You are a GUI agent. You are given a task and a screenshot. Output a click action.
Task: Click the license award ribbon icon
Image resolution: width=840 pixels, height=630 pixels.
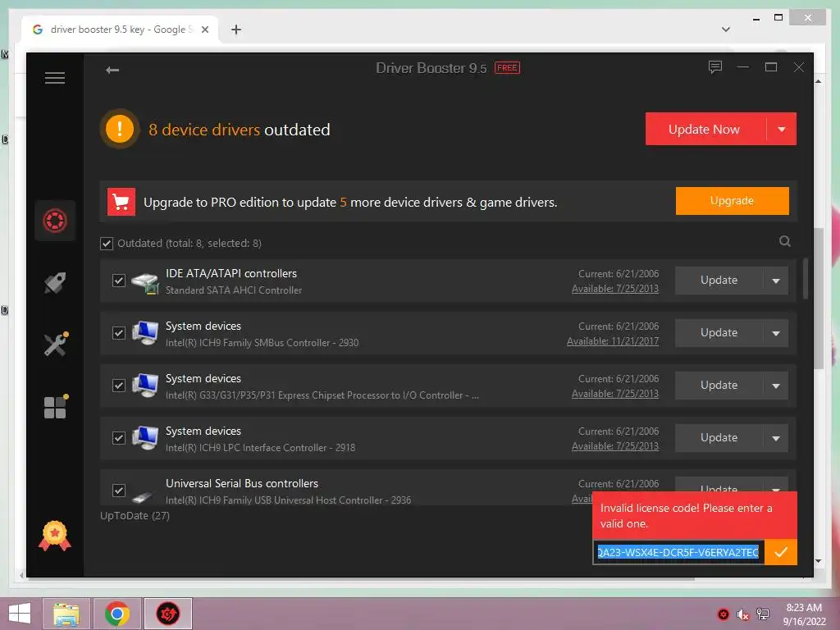(55, 536)
